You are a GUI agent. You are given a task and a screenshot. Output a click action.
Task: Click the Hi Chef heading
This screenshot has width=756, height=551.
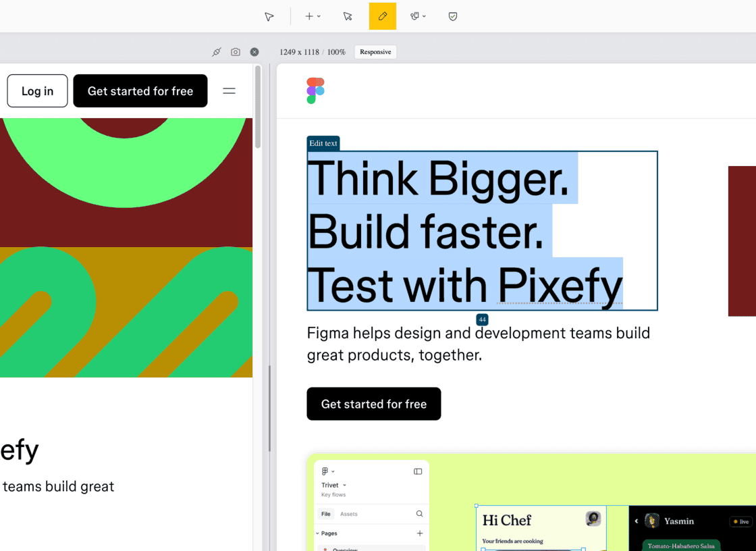click(x=507, y=520)
